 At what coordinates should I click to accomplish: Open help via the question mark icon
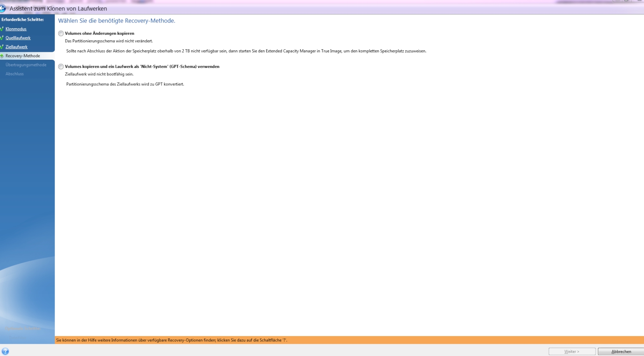[x=5, y=351]
